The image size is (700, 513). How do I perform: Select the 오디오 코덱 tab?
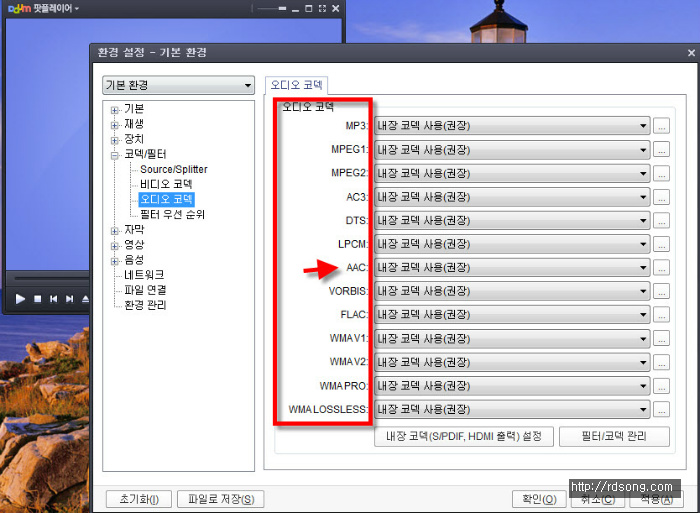pos(296,86)
